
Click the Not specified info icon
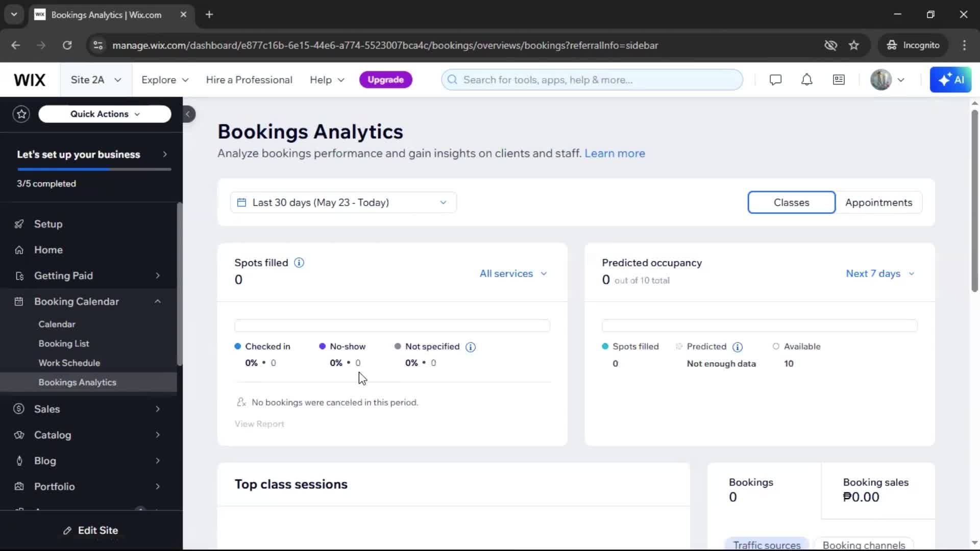[471, 347]
